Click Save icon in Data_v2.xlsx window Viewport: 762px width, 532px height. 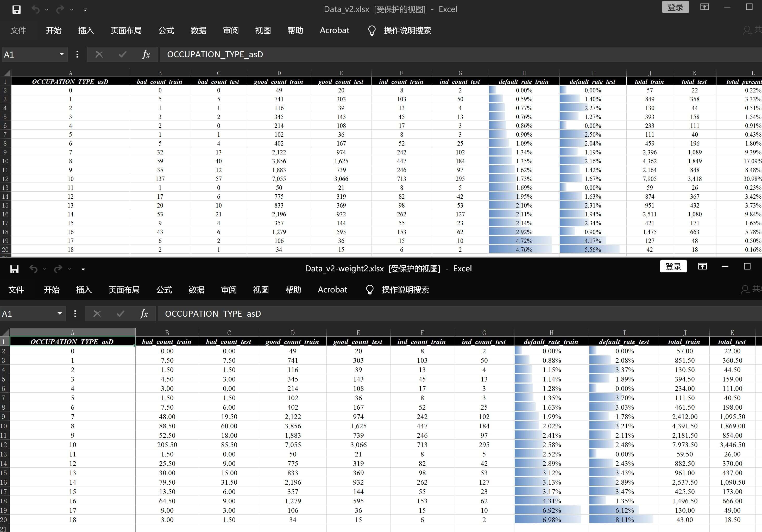[x=16, y=10]
